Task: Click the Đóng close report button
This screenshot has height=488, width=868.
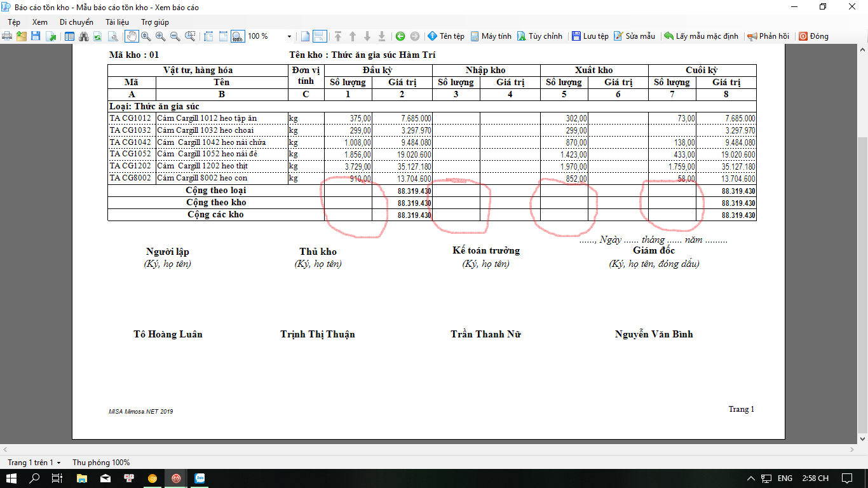Action: pyautogui.click(x=813, y=36)
